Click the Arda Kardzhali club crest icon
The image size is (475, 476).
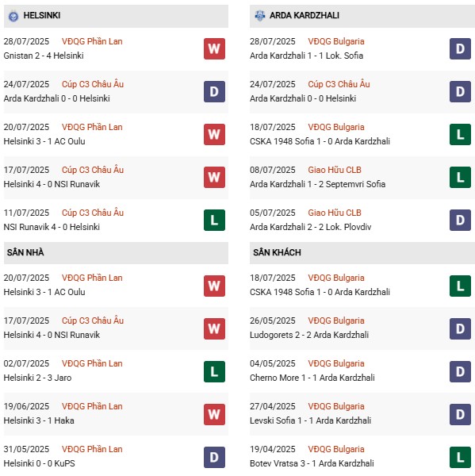click(259, 15)
